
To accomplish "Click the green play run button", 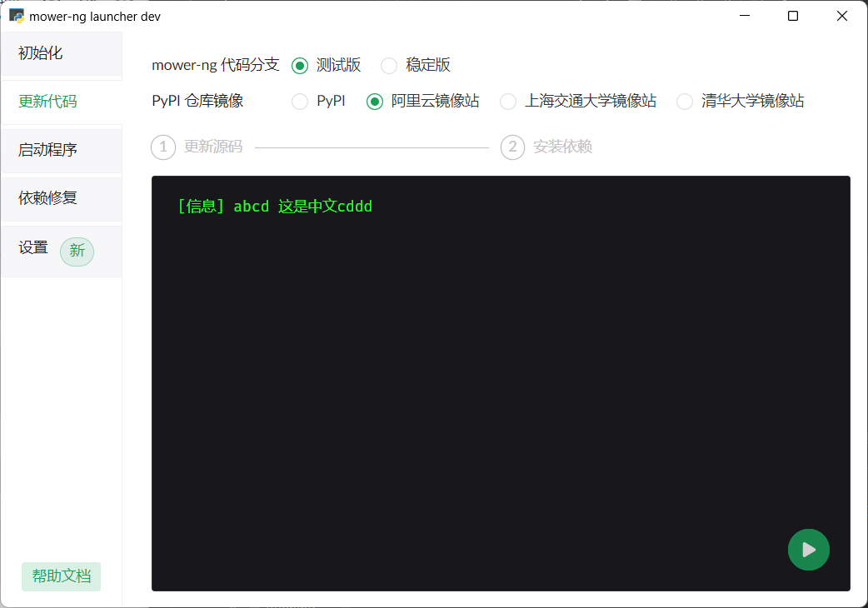I will pyautogui.click(x=808, y=550).
